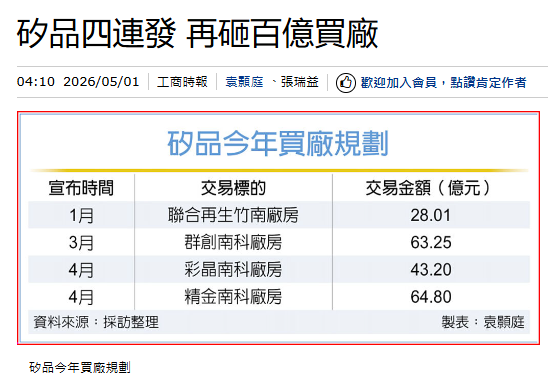
Task: Click the amount 28.01
Action: click(x=431, y=215)
